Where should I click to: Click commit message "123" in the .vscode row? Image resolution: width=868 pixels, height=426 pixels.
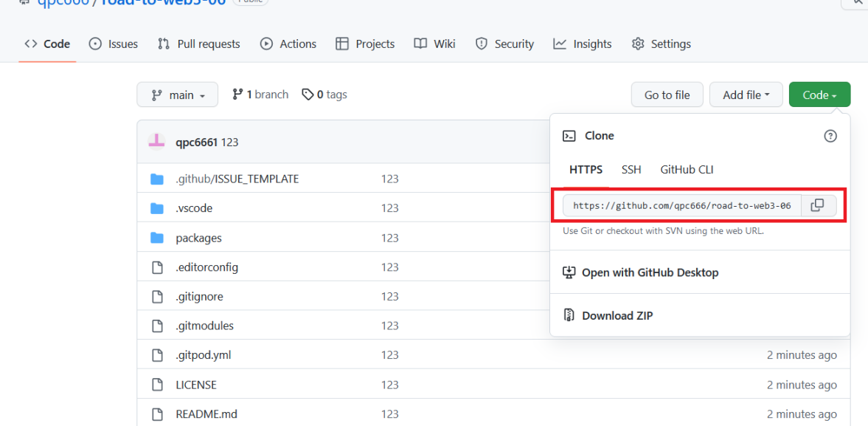click(389, 208)
